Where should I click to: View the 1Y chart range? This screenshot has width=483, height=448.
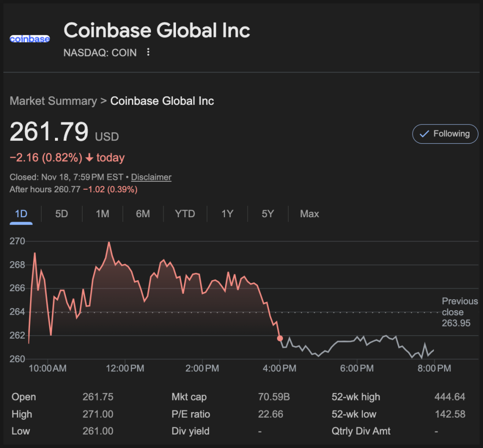tap(227, 214)
